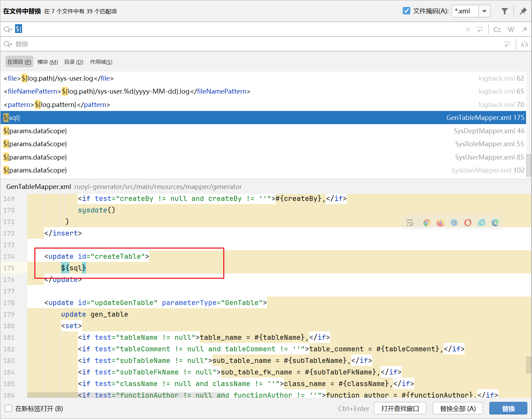Click in the replace text field

click(258, 44)
